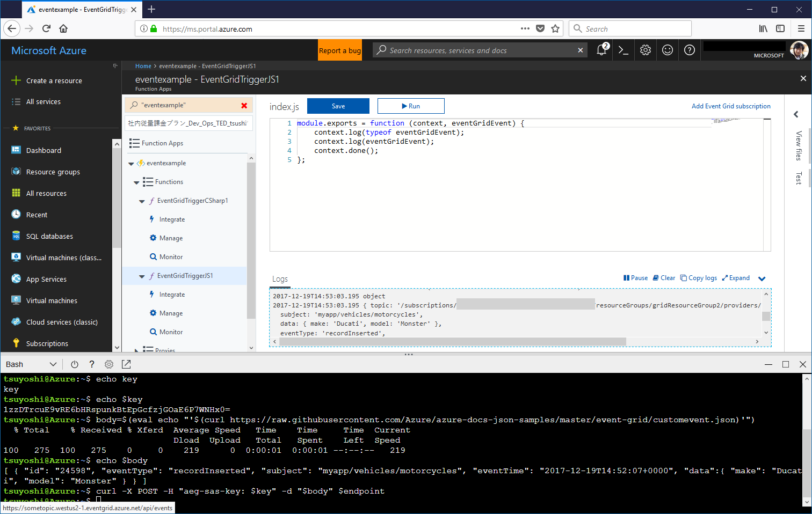Viewport: 812px width, 514px height.
Task: Open a new browser tab
Action: coord(151,9)
